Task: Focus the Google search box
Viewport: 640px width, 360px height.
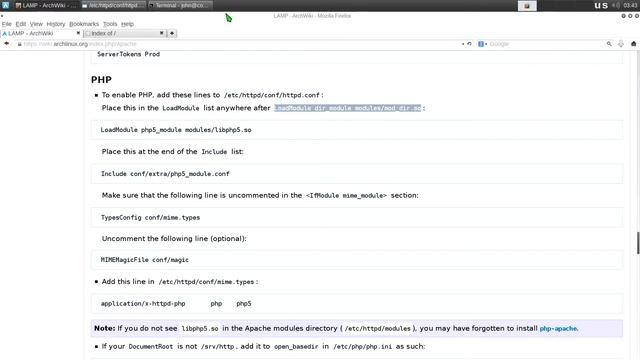Action: (547, 44)
